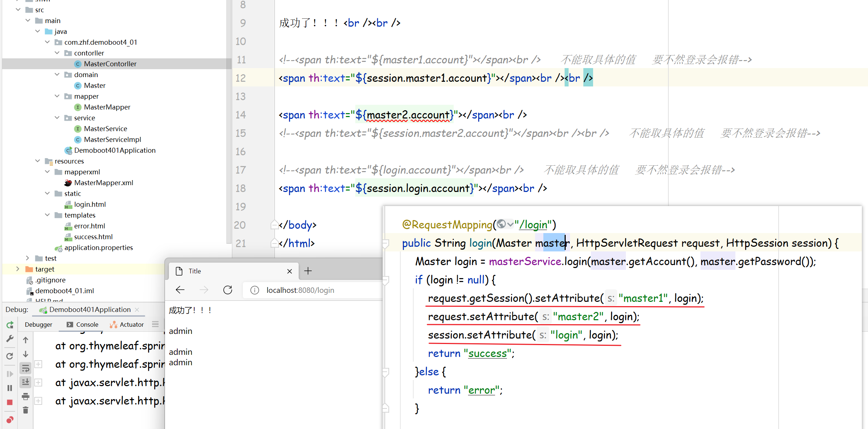Click the View Breakpoints red circles icon

tap(10, 420)
